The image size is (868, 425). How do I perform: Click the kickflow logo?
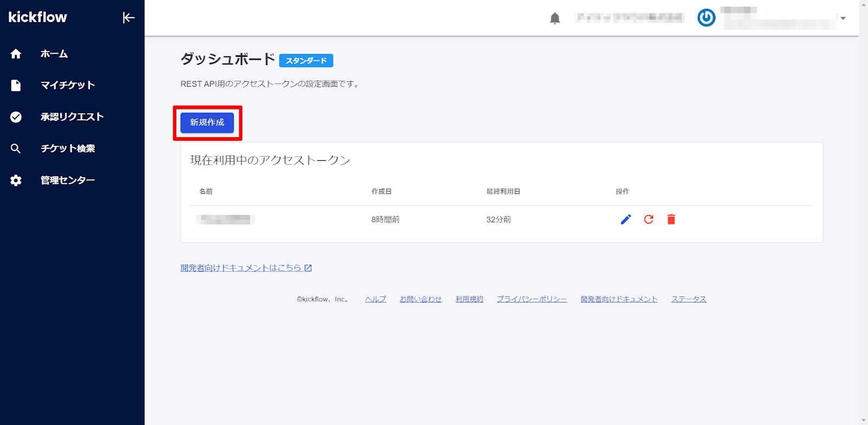pyautogui.click(x=38, y=17)
